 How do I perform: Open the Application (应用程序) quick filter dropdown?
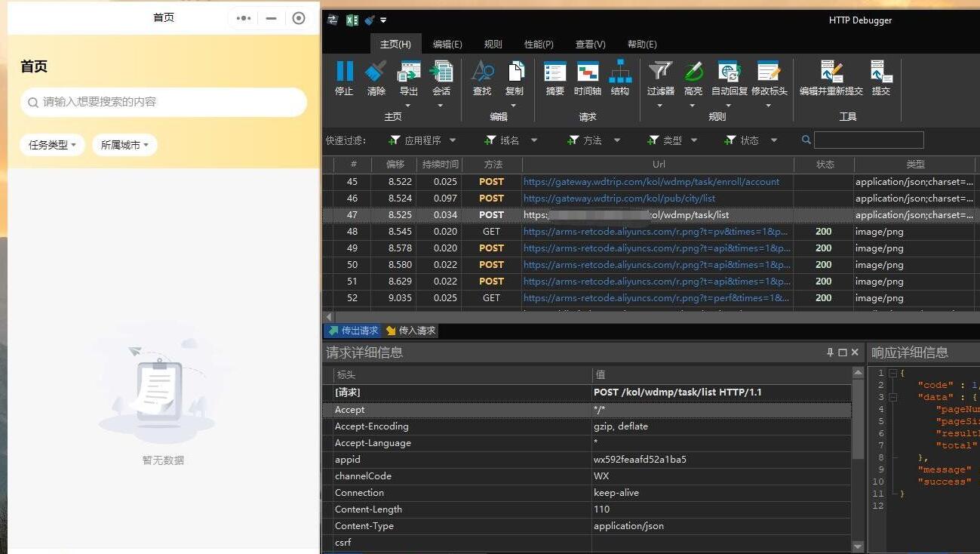coord(422,140)
